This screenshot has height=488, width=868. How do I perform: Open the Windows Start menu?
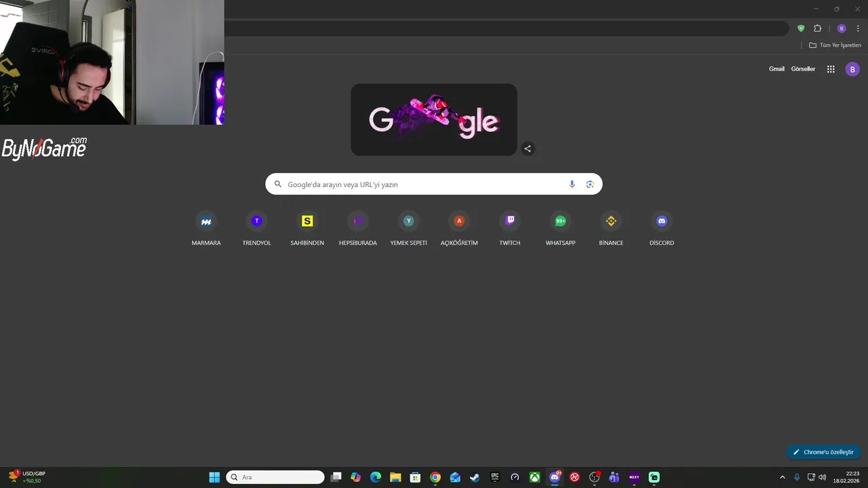point(214,477)
